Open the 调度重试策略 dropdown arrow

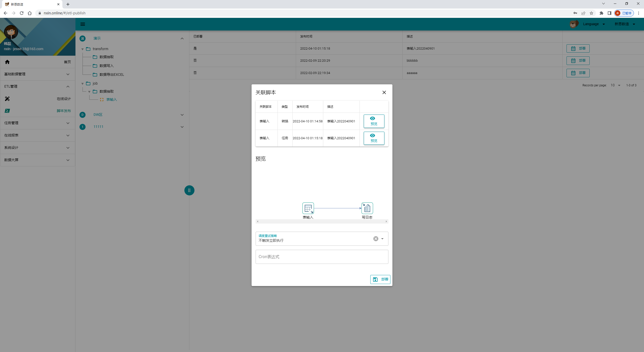click(x=382, y=239)
